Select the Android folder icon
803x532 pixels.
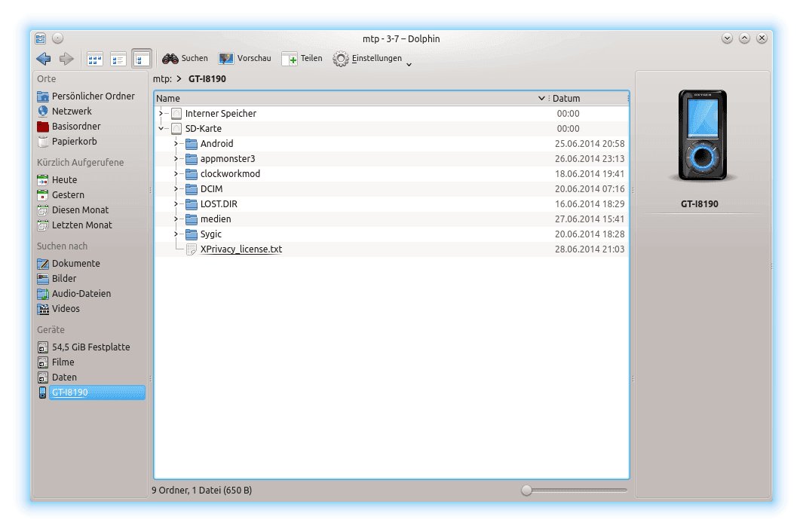[192, 144]
